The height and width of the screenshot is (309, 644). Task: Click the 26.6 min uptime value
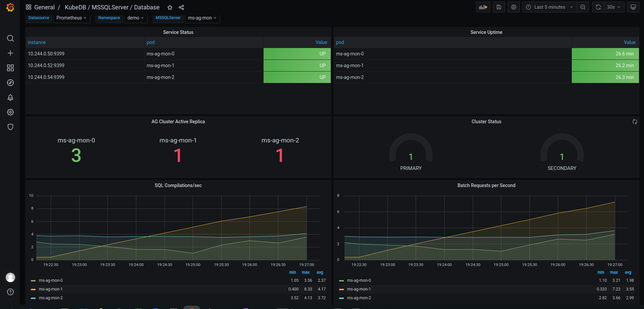pos(605,54)
